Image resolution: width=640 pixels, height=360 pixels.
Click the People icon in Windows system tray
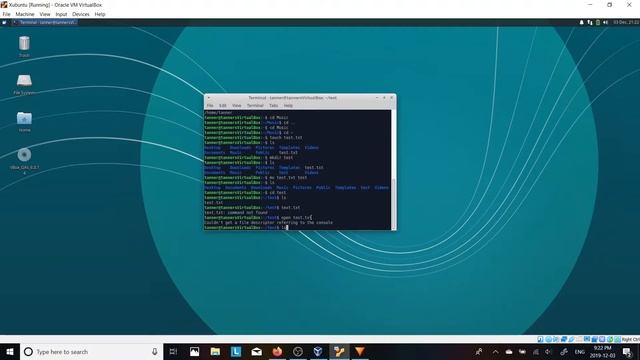coord(479,351)
